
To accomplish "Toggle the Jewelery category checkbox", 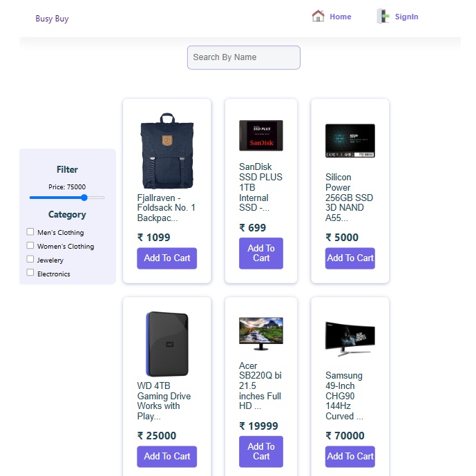I will 30,259.
